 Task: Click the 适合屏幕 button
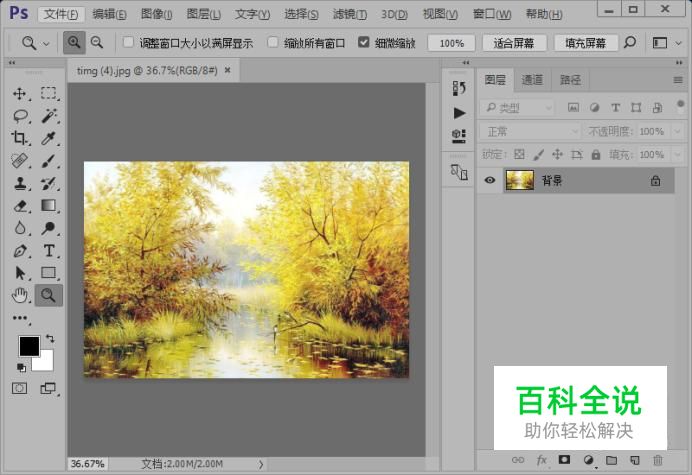514,43
